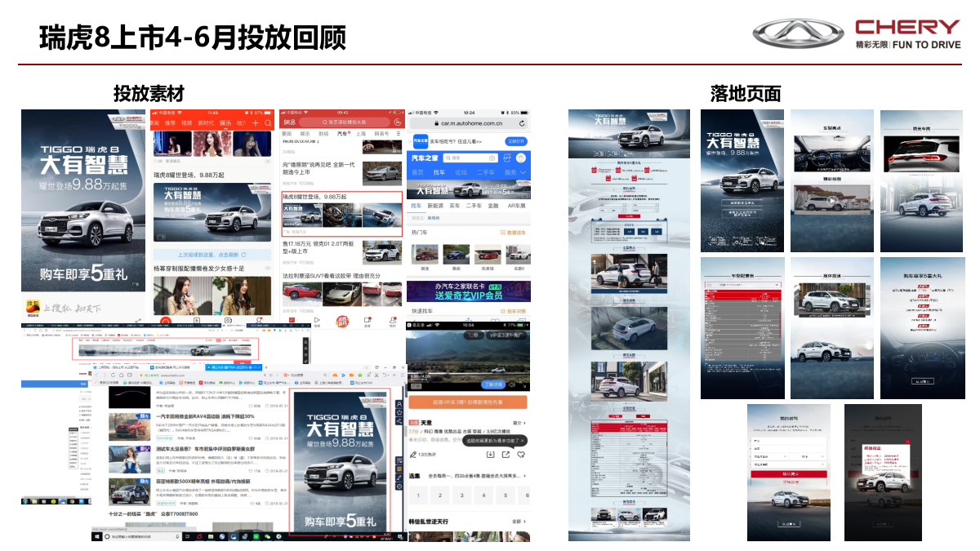Tap the search magnifier icon in the news app
This screenshot has height=551, width=980.
coord(268,122)
